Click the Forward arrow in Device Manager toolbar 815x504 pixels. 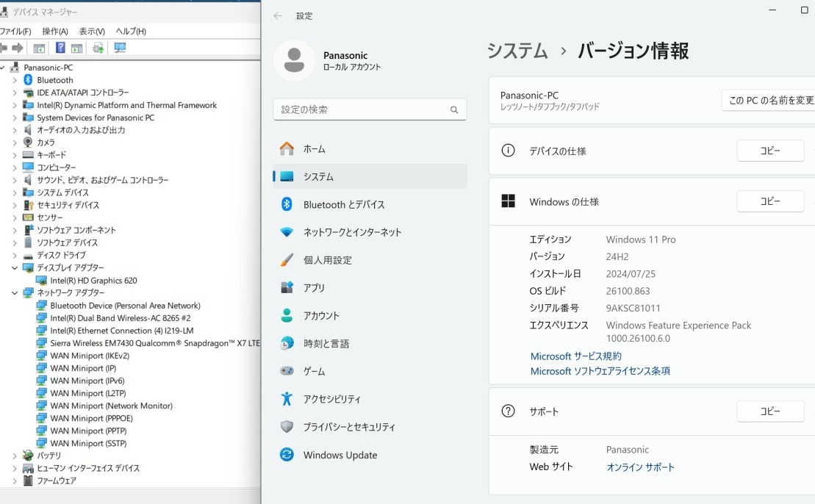tap(18, 48)
